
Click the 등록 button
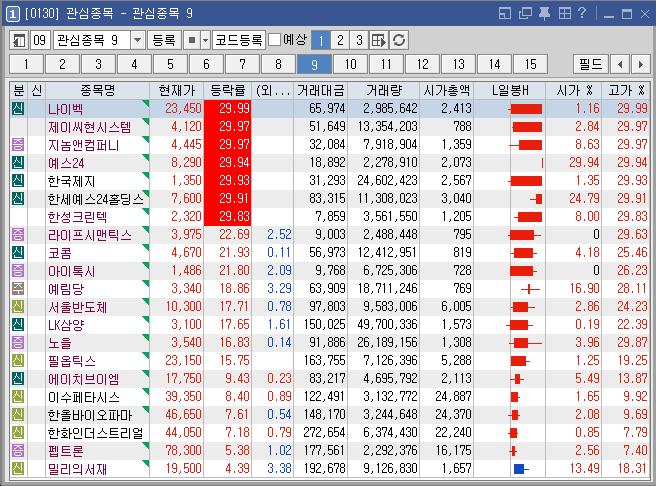(x=164, y=40)
